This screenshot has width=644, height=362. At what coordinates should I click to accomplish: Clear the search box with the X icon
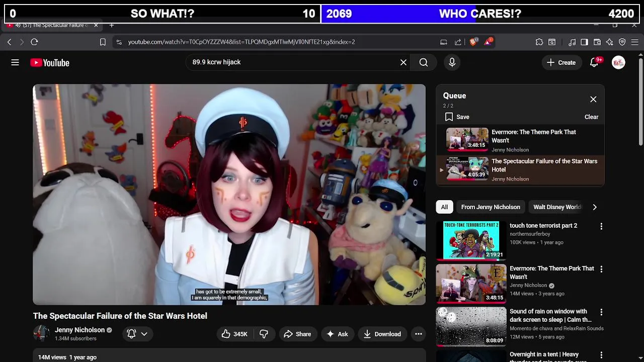click(403, 62)
